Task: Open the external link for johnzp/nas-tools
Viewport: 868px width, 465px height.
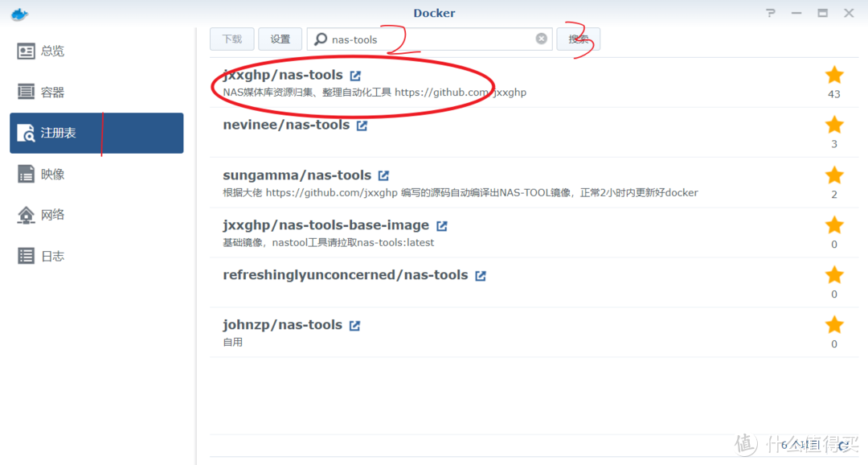Action: click(x=355, y=324)
